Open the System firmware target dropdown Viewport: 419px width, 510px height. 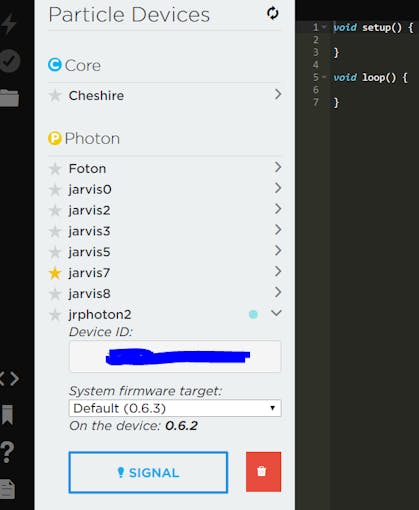pyautogui.click(x=175, y=408)
